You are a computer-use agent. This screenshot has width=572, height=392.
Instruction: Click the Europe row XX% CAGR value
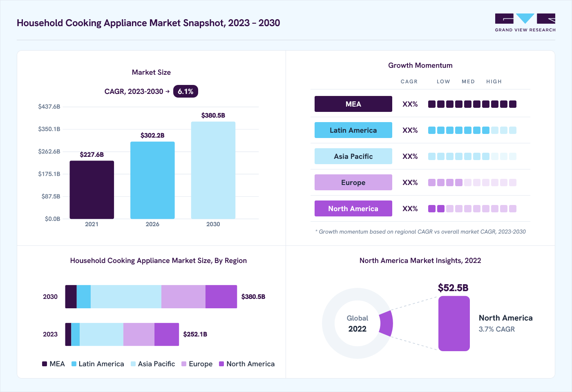[410, 183]
